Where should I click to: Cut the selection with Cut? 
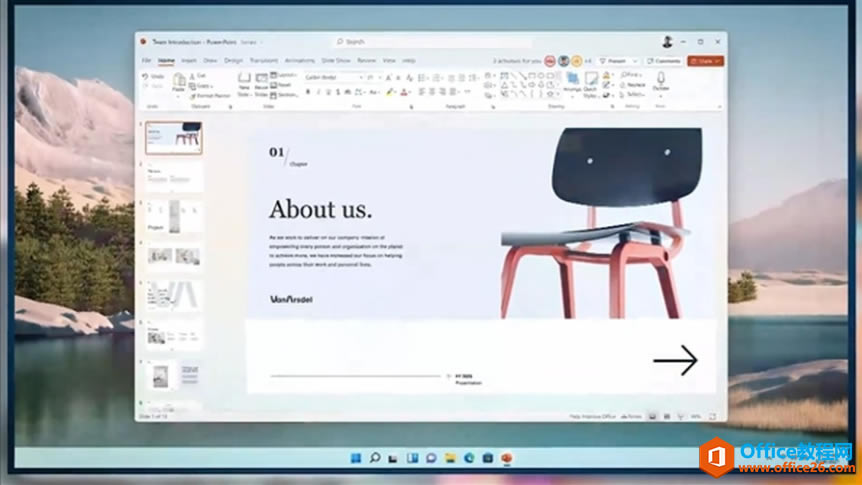pyautogui.click(x=198, y=76)
